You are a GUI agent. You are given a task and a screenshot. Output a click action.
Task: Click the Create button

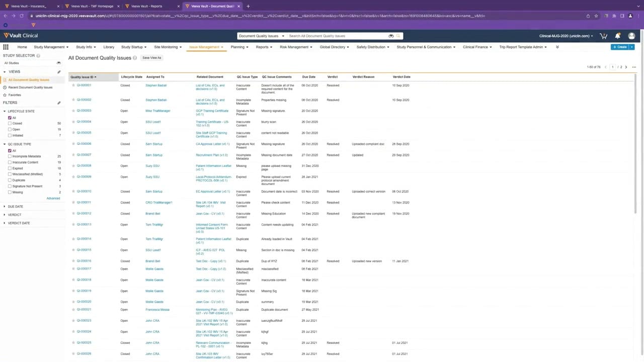point(620,47)
